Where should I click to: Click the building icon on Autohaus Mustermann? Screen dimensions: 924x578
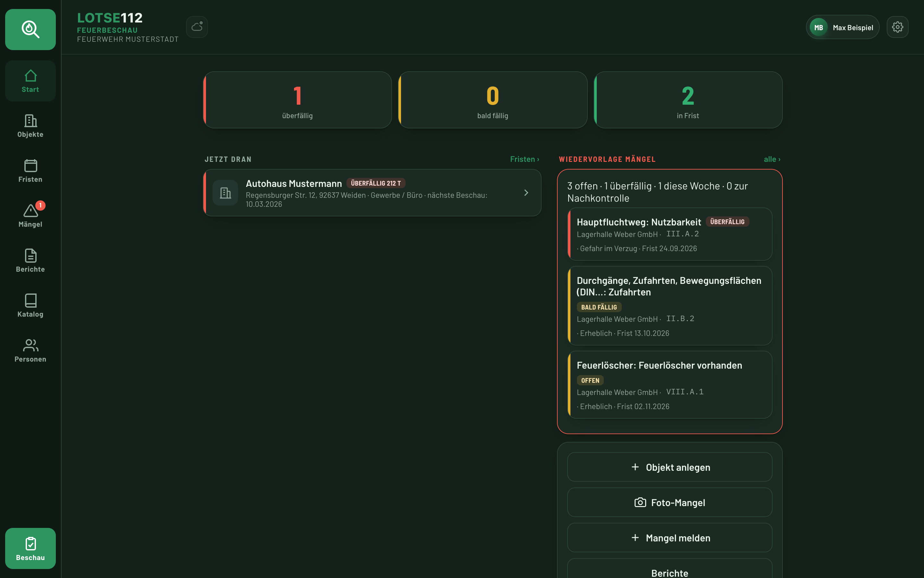[x=225, y=193]
